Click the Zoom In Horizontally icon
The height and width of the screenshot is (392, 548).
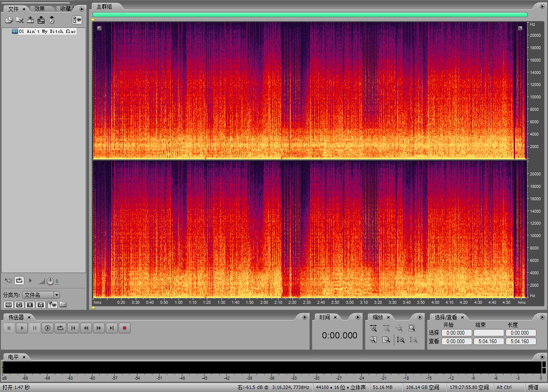point(374,328)
